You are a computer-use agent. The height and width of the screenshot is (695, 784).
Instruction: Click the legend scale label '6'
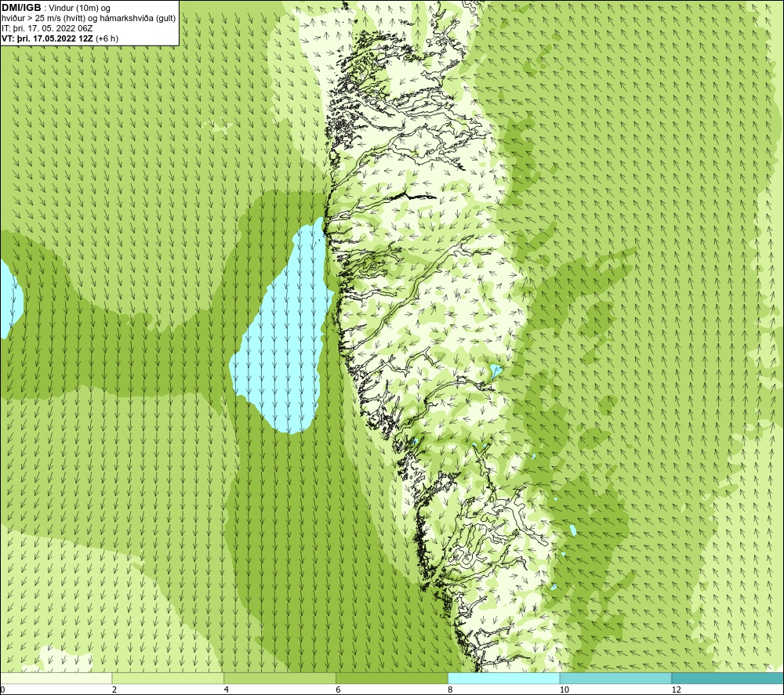pyautogui.click(x=339, y=690)
